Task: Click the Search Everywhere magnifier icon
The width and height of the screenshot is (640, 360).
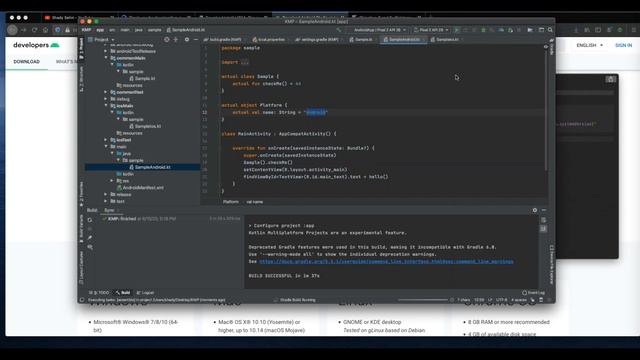Action: click(550, 30)
